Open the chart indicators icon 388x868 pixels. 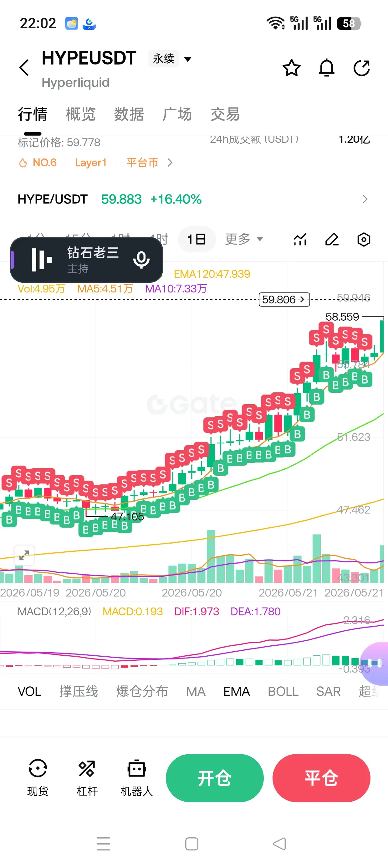[x=300, y=240]
